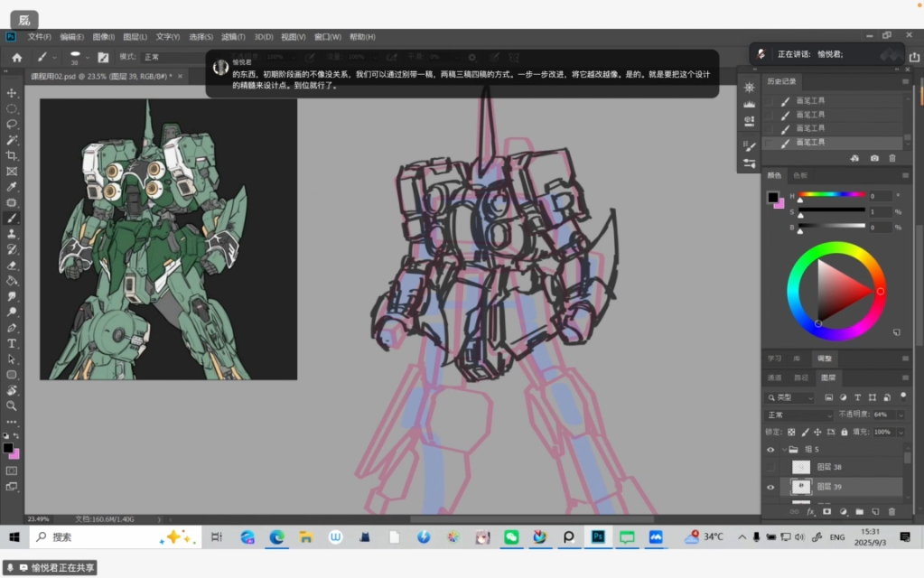Click the hue slider in Color panel

pos(832,194)
